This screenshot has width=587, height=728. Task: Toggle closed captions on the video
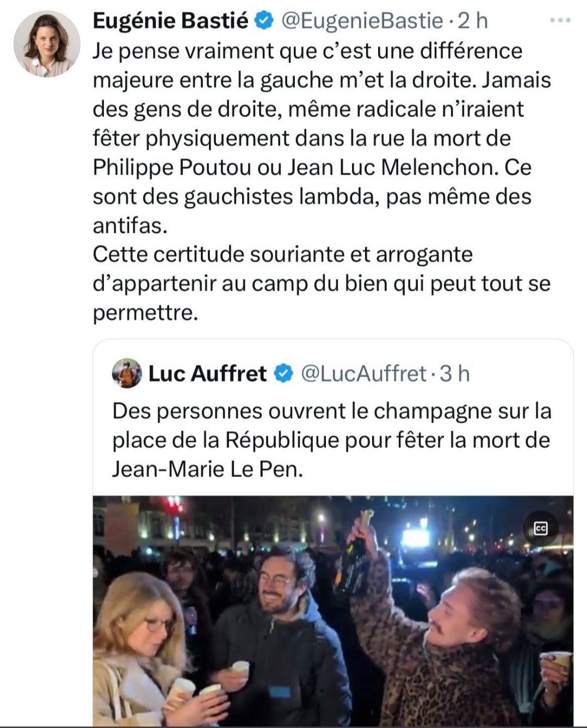coord(540,528)
